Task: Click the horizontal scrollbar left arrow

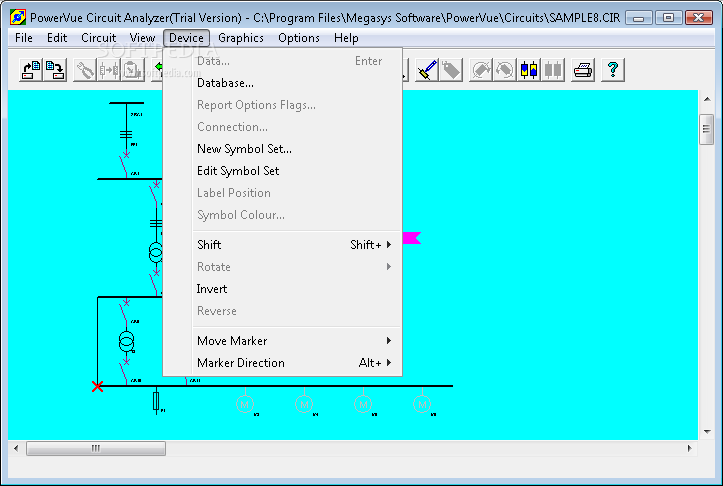Action: pos(16,448)
